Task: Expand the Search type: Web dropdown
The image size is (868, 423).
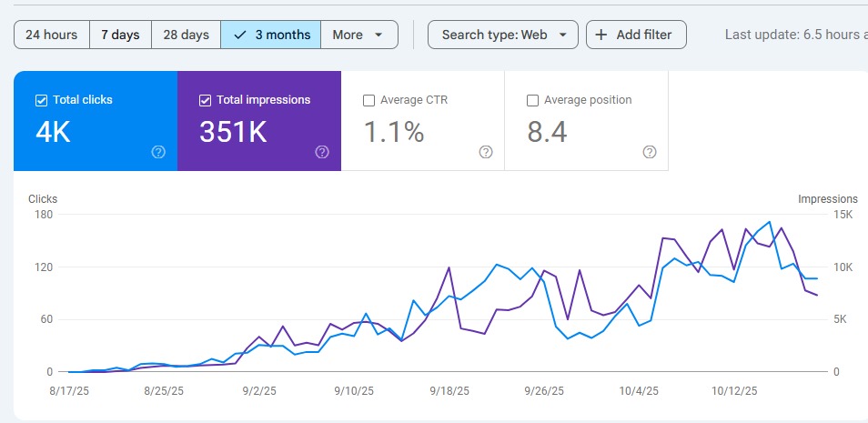Action: pyautogui.click(x=503, y=35)
